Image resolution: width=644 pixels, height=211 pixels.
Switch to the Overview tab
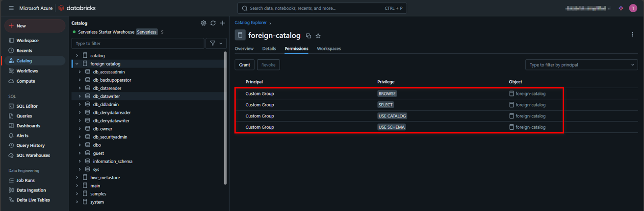coord(244,48)
